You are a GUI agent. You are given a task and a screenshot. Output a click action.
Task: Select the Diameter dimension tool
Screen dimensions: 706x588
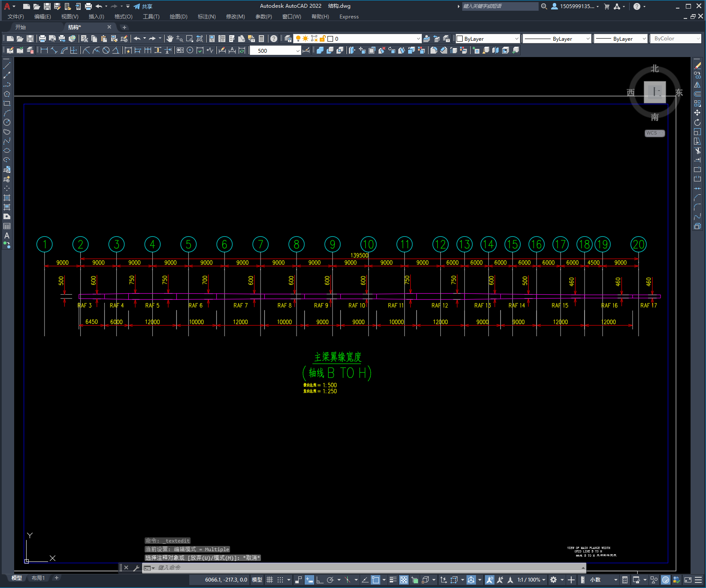[x=106, y=50]
